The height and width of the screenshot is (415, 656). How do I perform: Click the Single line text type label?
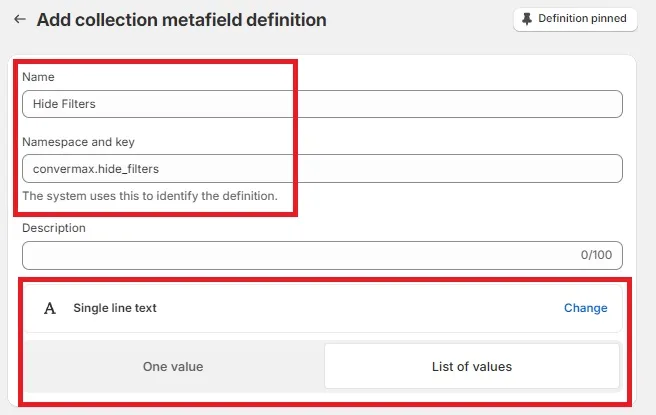[115, 308]
